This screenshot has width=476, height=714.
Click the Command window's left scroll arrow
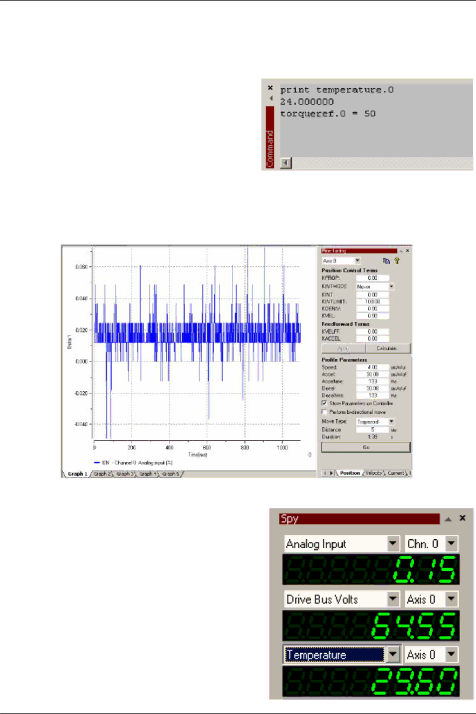click(x=286, y=163)
